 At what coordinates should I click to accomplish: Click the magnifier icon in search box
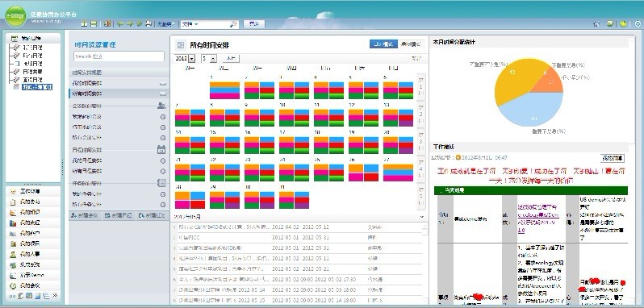[x=233, y=24]
